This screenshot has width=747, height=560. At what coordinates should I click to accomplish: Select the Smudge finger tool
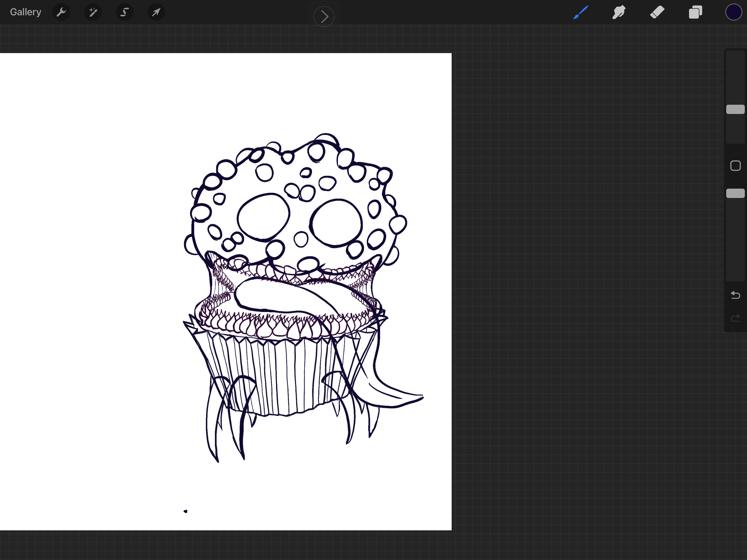[619, 13]
